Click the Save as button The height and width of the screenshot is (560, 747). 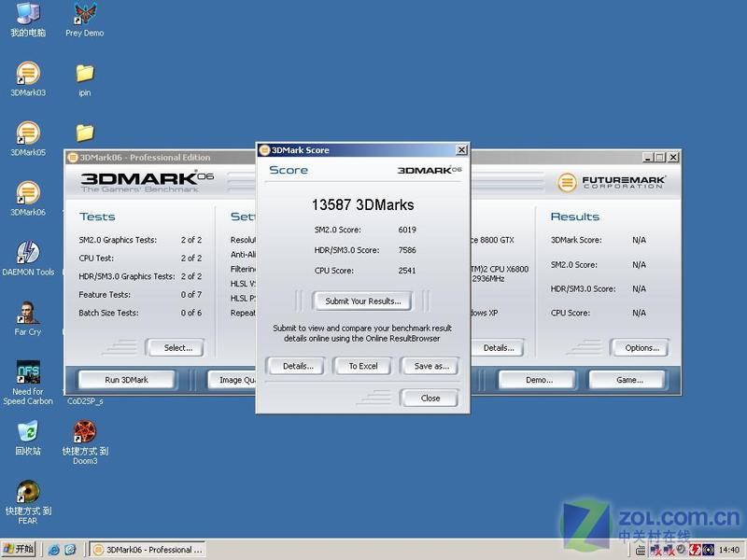coord(430,366)
